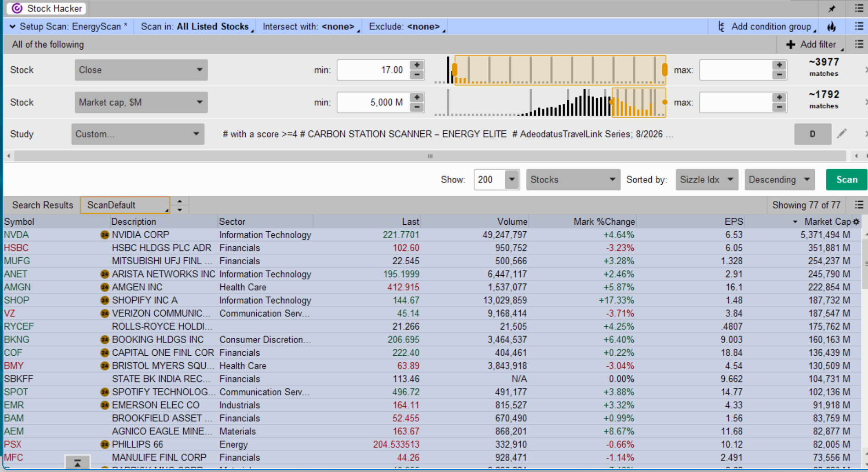Viewport: 868px width, 472px height.
Task: Click the up arrow next to ScanDefault
Action: pyautogui.click(x=180, y=201)
